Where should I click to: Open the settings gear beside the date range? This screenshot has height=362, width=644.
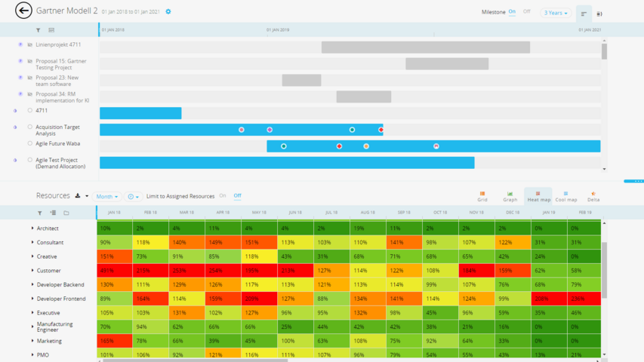(168, 12)
